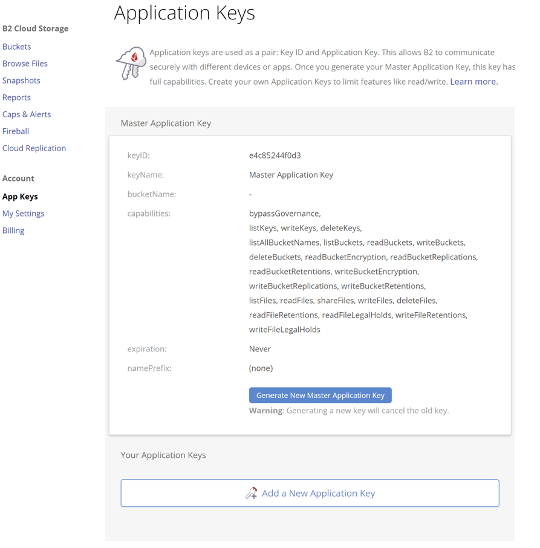
Task: Click the B2 Cloud Storage sidebar heading
Action: [35, 29]
